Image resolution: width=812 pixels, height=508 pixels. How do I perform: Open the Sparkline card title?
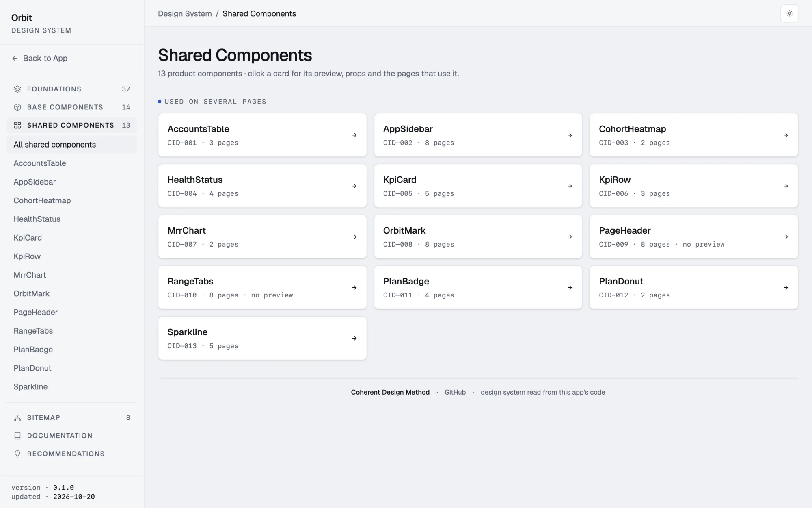188,332
